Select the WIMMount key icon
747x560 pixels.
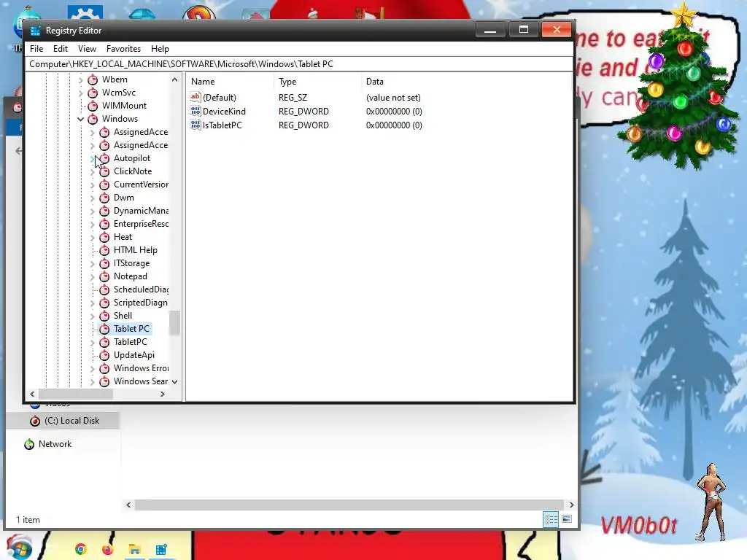point(93,106)
